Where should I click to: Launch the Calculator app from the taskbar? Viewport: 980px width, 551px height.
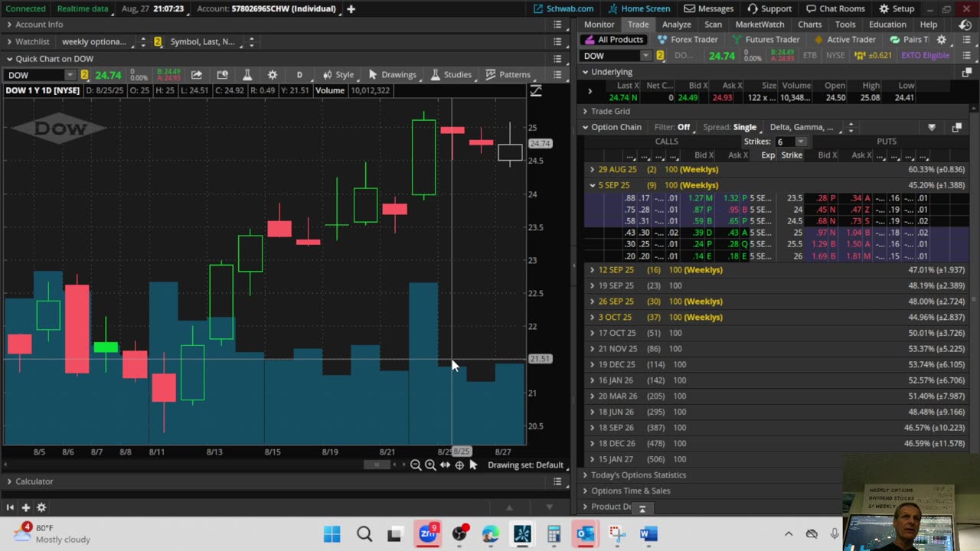click(554, 533)
